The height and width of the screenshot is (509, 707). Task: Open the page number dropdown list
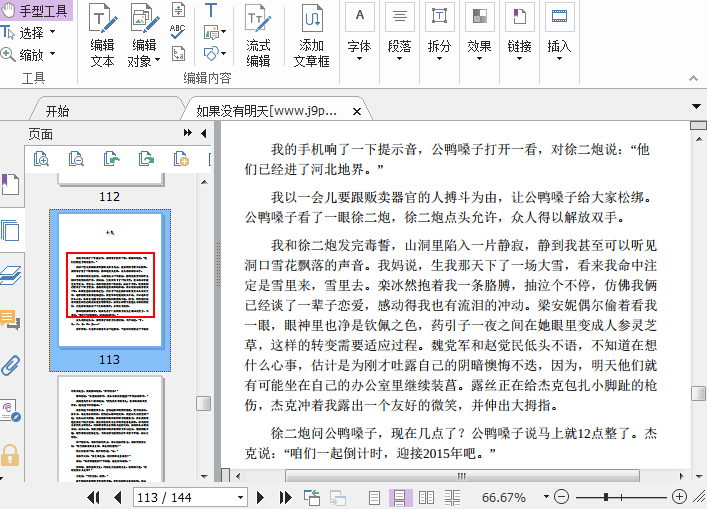[x=240, y=497]
